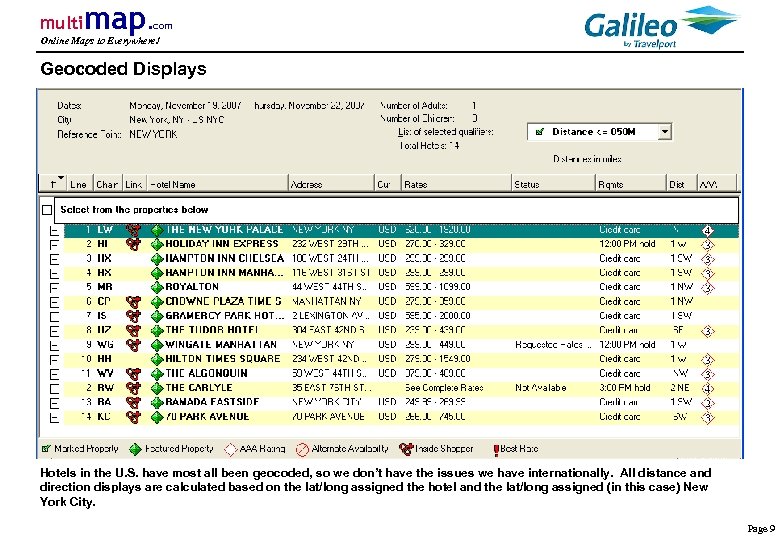Image resolution: width=780 pixels, height=540 pixels.
Task: Click featured property diamond for Holiday Inn Express
Action: pyautogui.click(x=157, y=244)
